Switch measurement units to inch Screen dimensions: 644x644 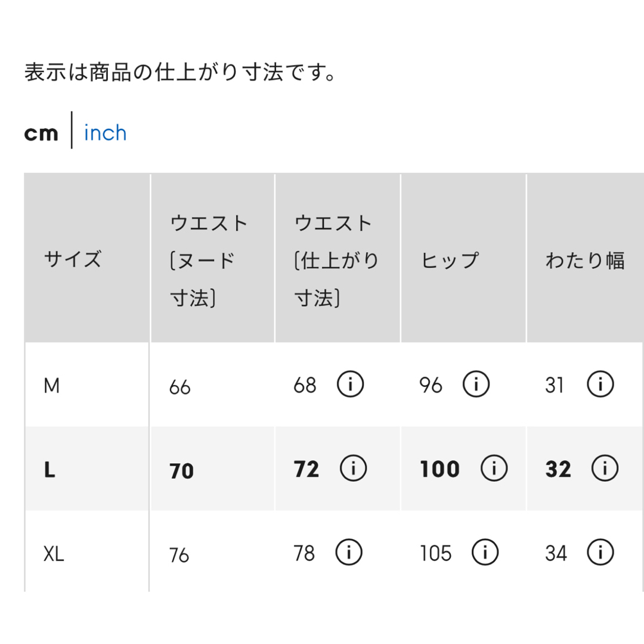pyautogui.click(x=105, y=132)
